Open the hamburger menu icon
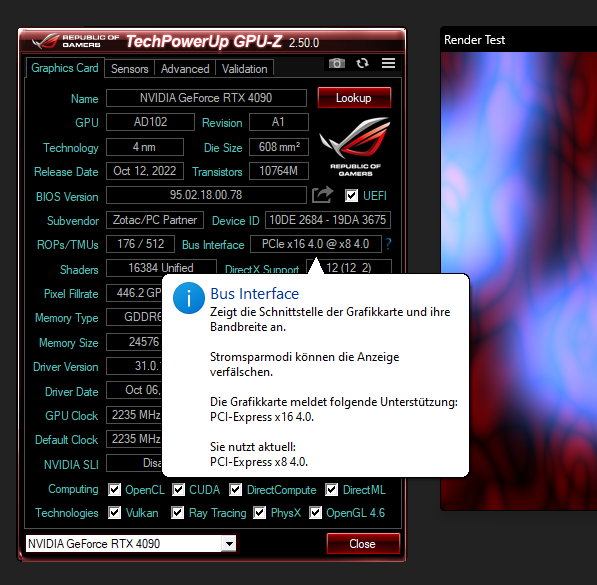The width and height of the screenshot is (597, 585). (x=388, y=63)
